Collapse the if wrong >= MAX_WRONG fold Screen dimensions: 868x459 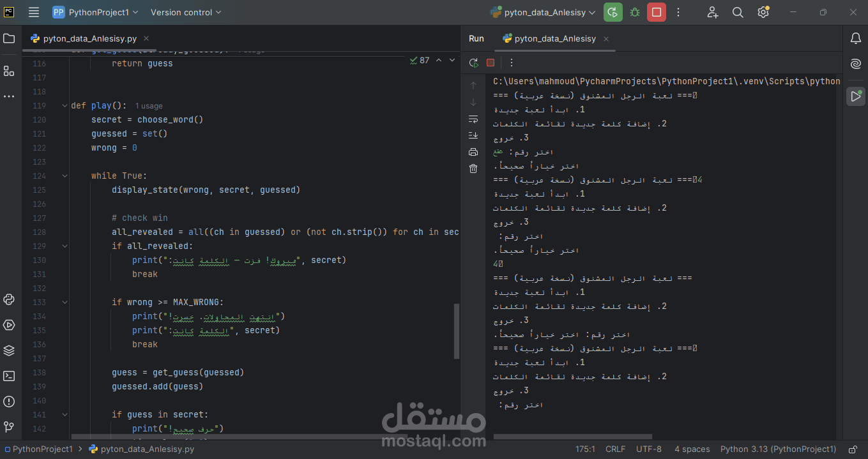[65, 302]
